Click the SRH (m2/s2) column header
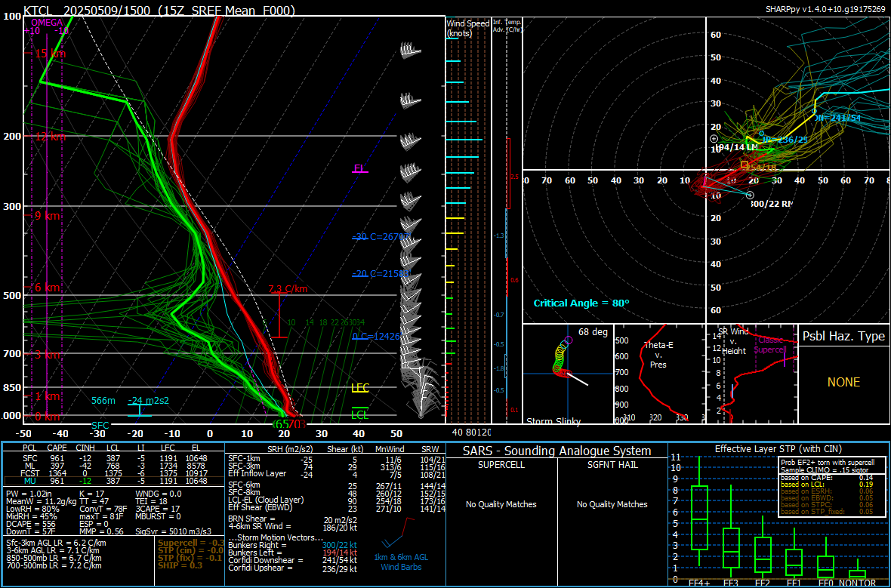This screenshot has width=891, height=588. click(x=291, y=449)
